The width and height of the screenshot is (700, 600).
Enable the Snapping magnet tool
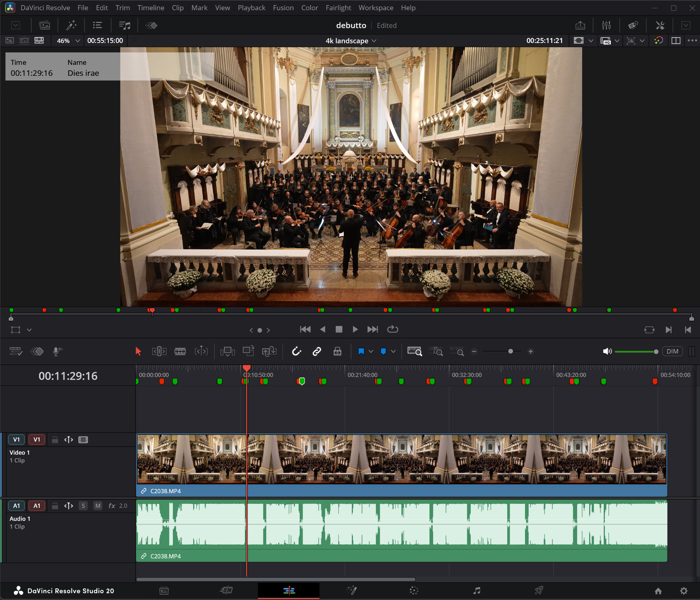[297, 351]
